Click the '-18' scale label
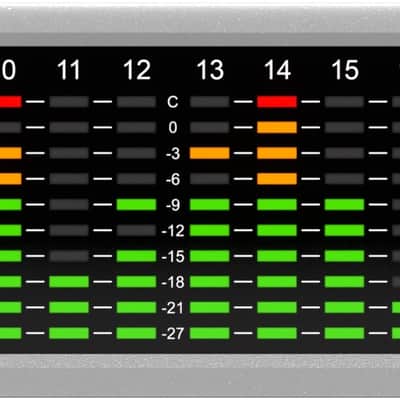400x400 pixels. (173, 282)
